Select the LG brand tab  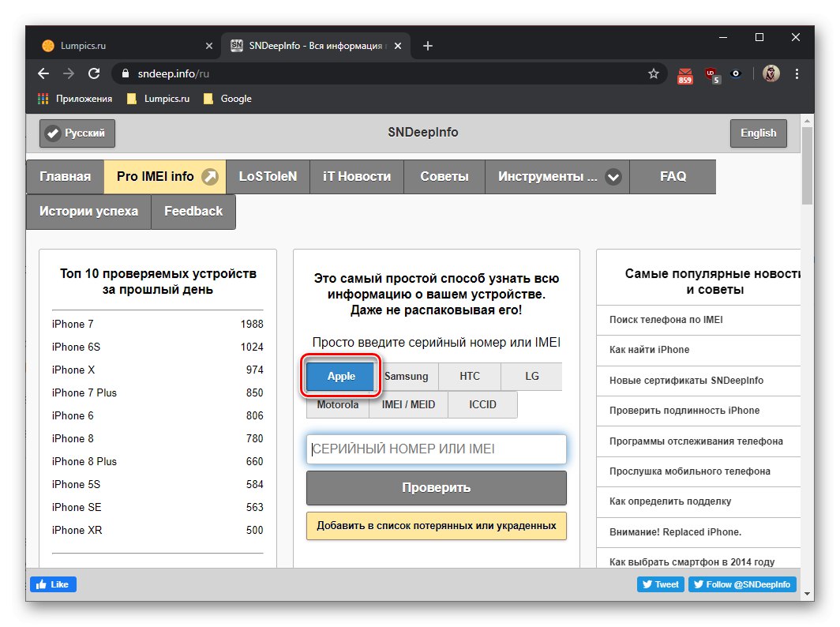(x=531, y=376)
